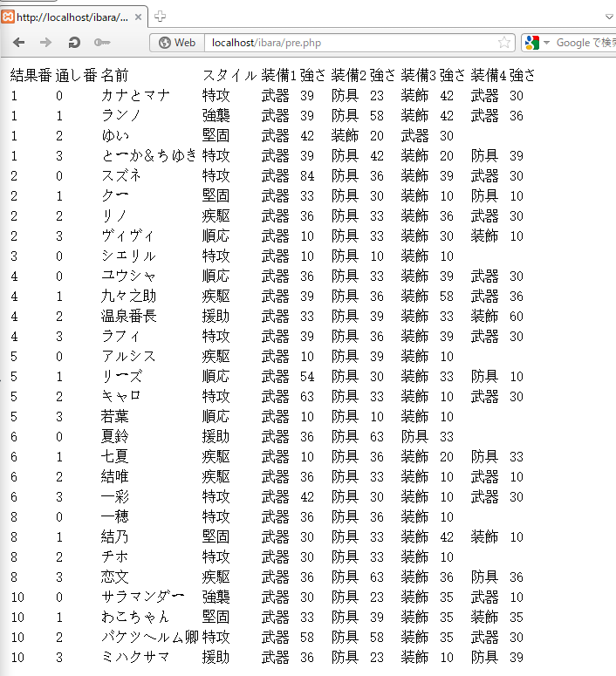
Task: Click the name ラフィ
Action: tap(120, 337)
